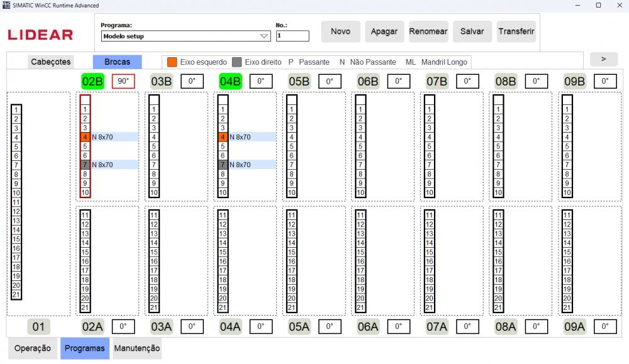
Task: Select gray spindle 7 in head 04B
Action: pyautogui.click(x=223, y=165)
